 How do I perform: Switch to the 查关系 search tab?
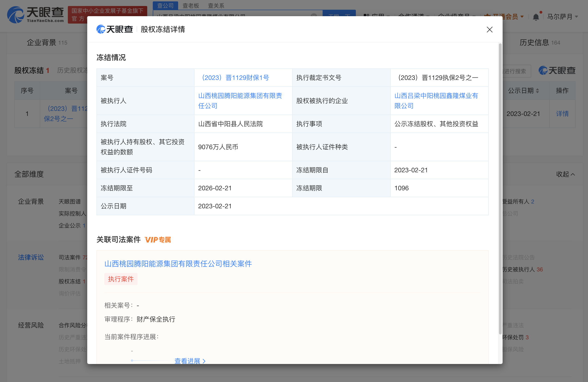(x=216, y=6)
